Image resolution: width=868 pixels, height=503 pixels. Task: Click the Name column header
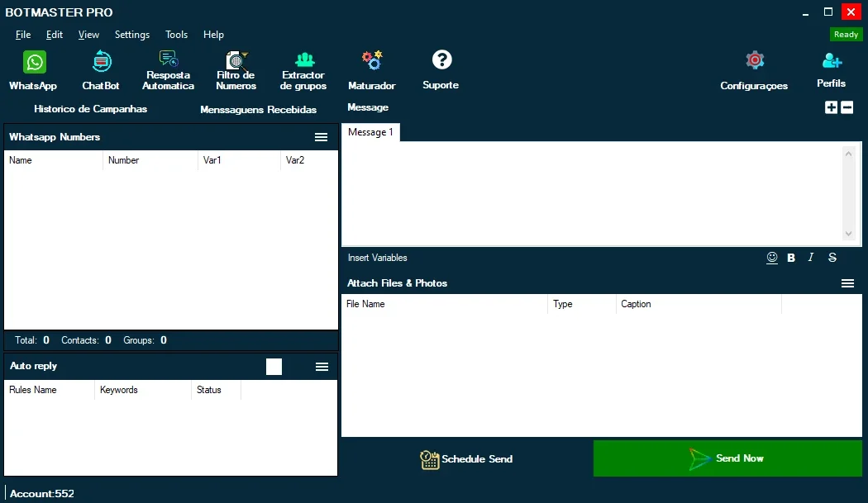(x=54, y=160)
